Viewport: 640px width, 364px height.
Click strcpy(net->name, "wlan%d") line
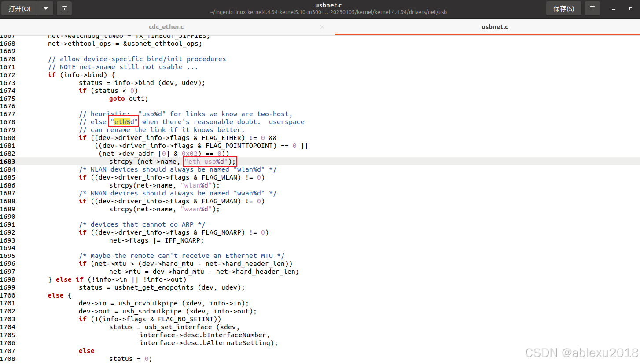click(164, 185)
